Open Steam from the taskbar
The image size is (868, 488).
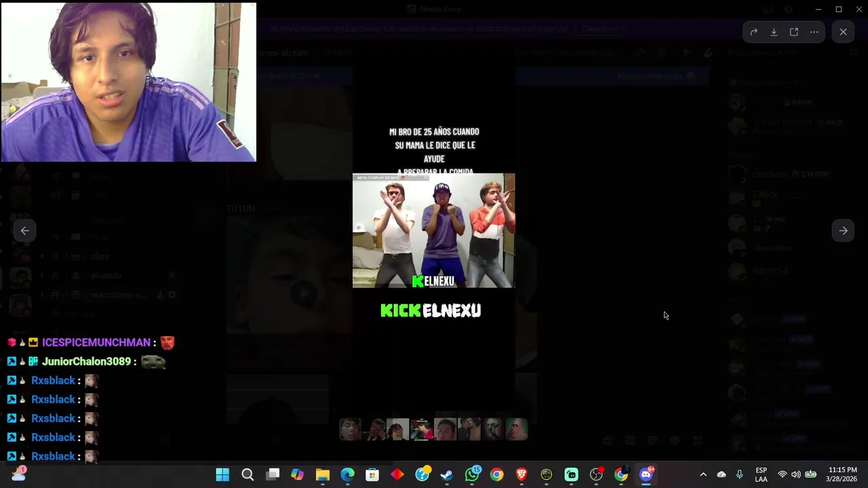click(x=447, y=474)
